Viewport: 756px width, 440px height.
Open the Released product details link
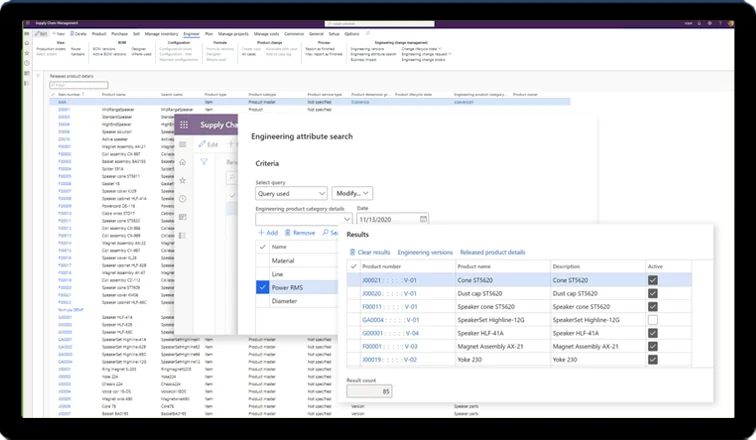tap(493, 252)
